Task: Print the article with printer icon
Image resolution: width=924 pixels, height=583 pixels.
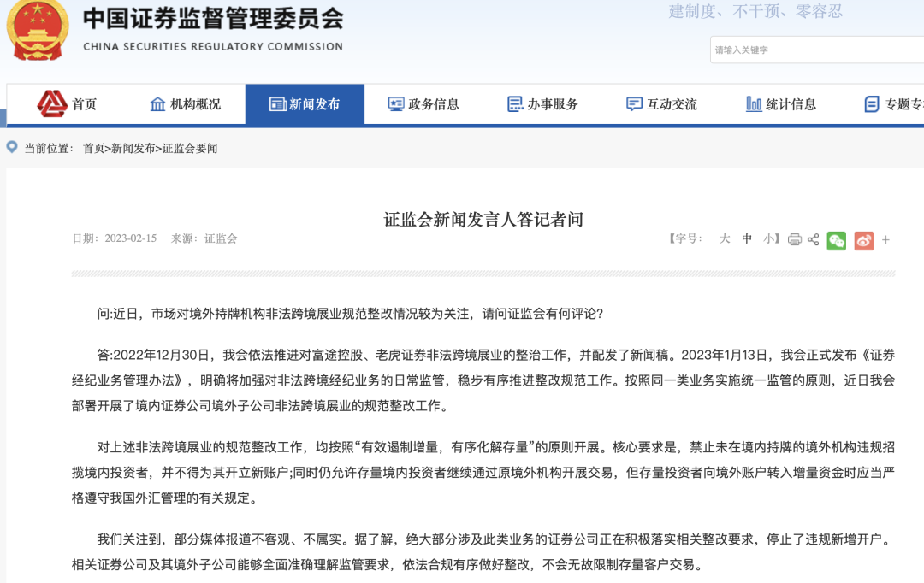Action: point(794,239)
